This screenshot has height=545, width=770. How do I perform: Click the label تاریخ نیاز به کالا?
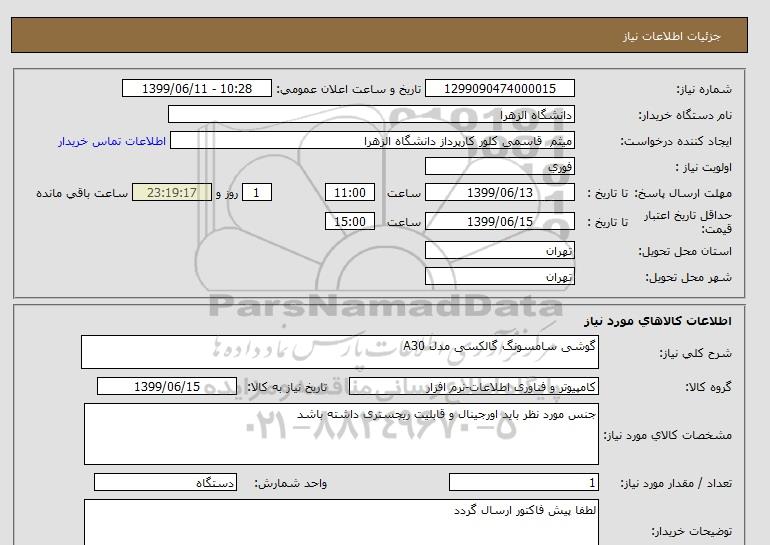tap(287, 387)
